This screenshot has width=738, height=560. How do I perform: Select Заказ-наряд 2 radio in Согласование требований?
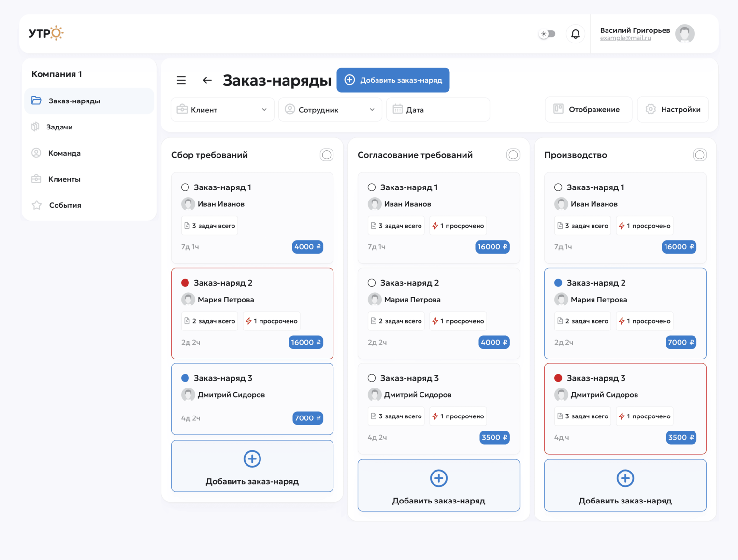coord(372,283)
